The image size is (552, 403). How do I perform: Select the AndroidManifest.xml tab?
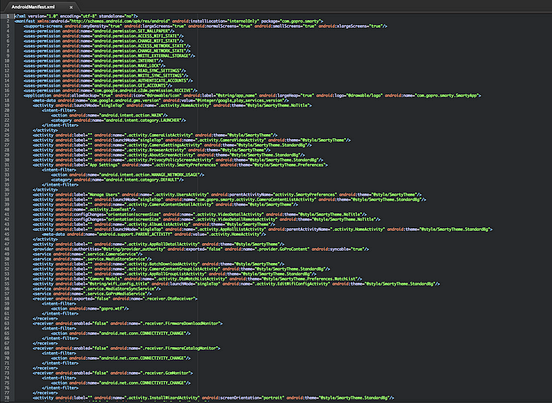point(33,7)
